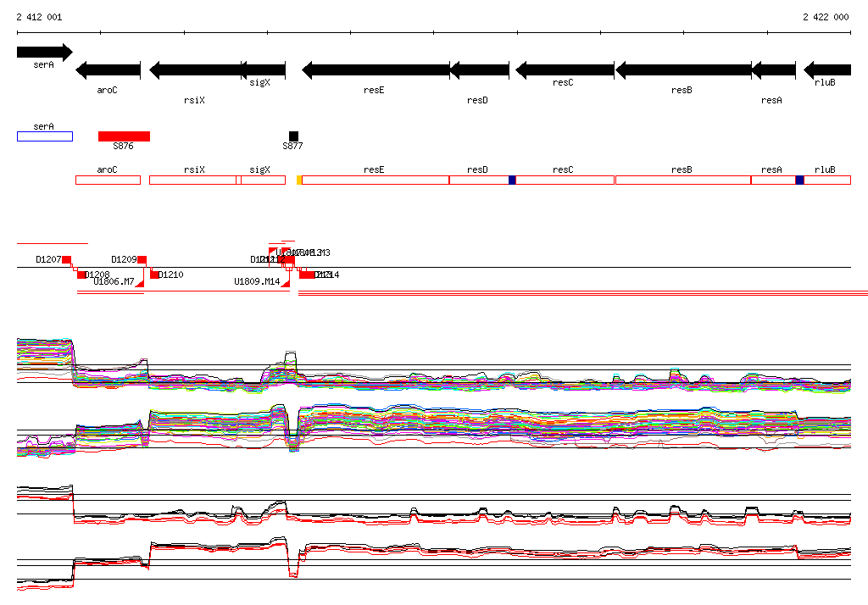The height and width of the screenshot is (605, 868).
Task: Click the D1210 label text
Action: point(171,275)
